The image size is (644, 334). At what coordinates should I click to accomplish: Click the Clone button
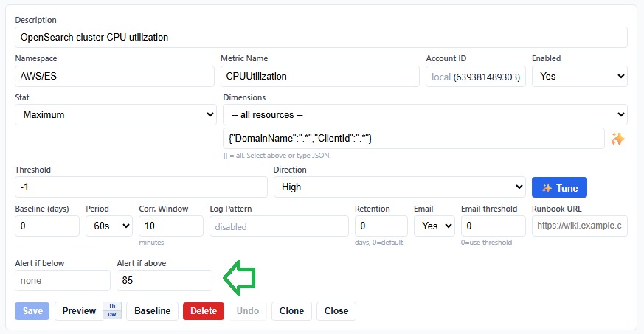tap(291, 311)
